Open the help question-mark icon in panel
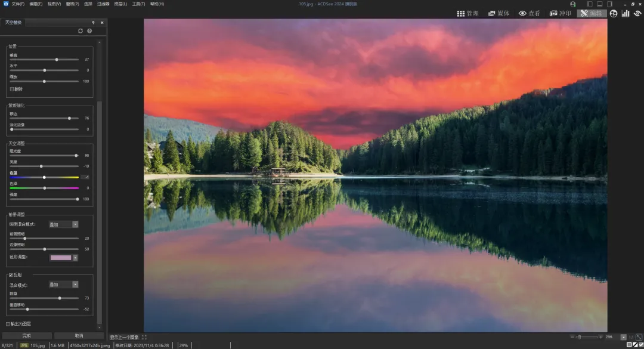644x349 pixels. click(x=89, y=31)
